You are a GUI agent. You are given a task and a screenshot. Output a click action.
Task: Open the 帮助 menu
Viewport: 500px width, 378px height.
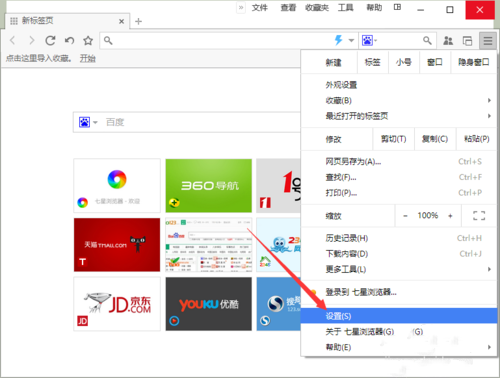tap(374, 8)
